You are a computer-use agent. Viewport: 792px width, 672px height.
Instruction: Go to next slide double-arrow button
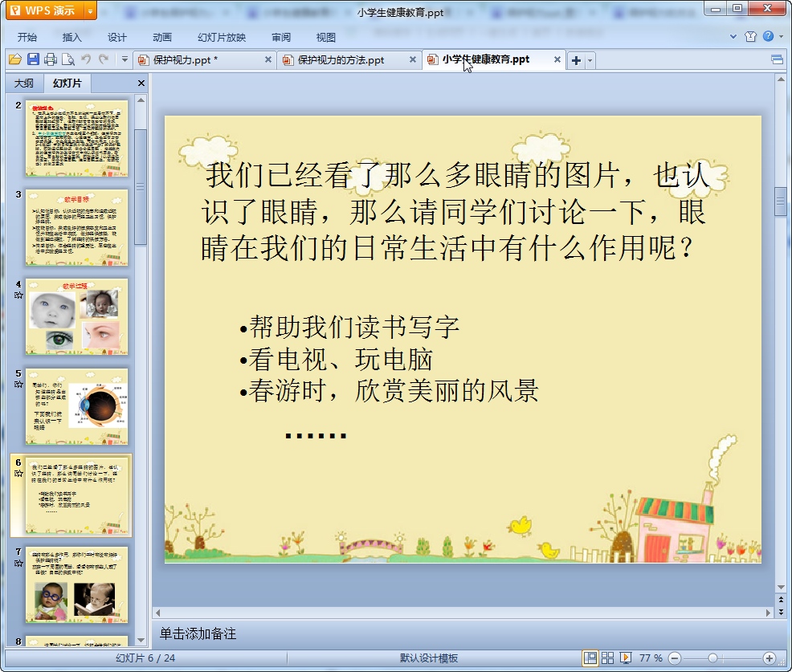(x=781, y=612)
